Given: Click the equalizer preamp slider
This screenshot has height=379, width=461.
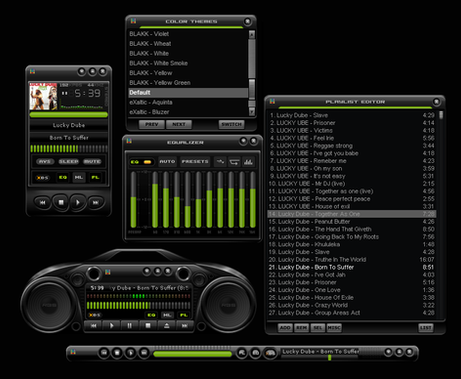Looking at the screenshot, I should [x=133, y=200].
